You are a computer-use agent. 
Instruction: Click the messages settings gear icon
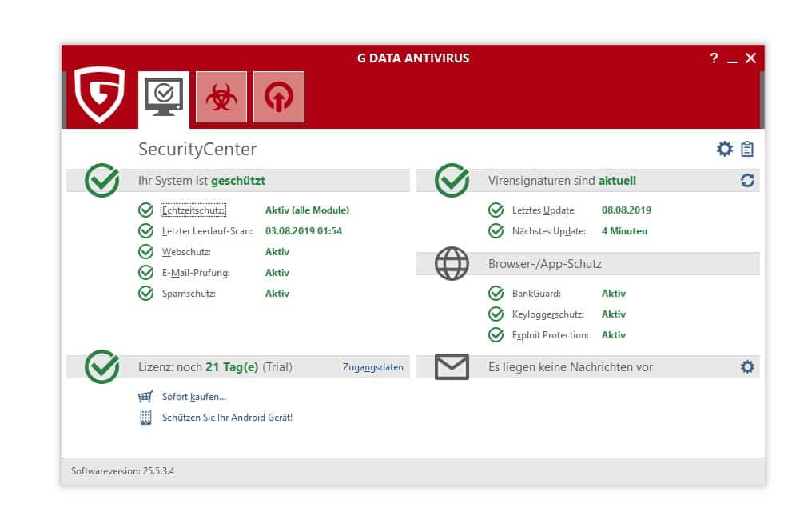(747, 366)
